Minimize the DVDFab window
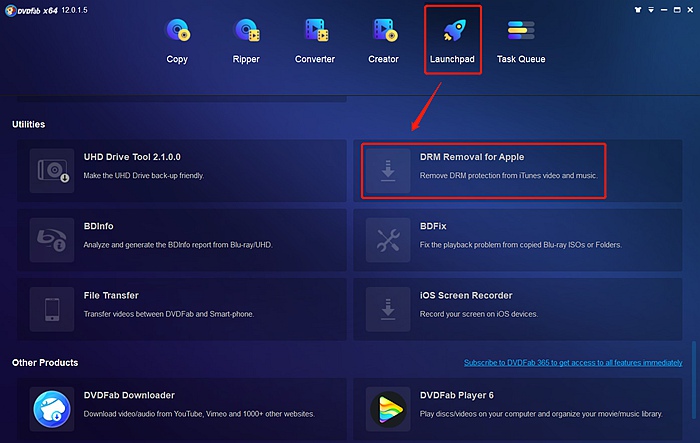Viewport: 700px width, 443px height. pos(664,10)
